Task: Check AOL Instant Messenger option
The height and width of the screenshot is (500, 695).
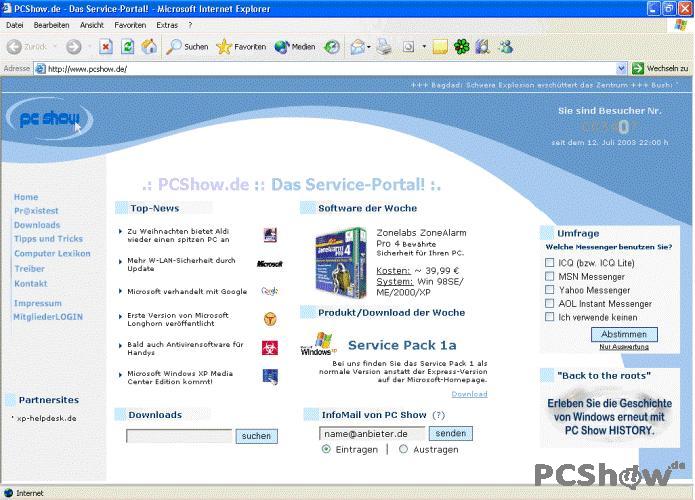Action: coord(550,303)
